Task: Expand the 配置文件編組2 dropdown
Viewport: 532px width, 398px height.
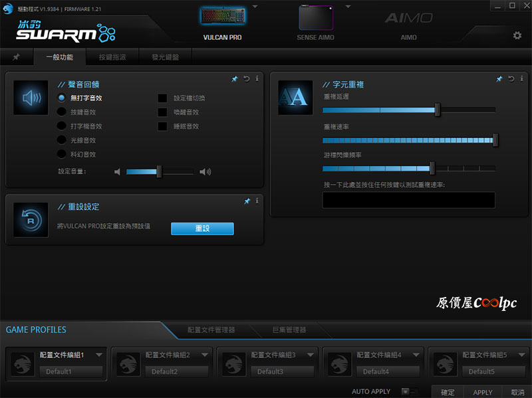Action: coord(205,355)
